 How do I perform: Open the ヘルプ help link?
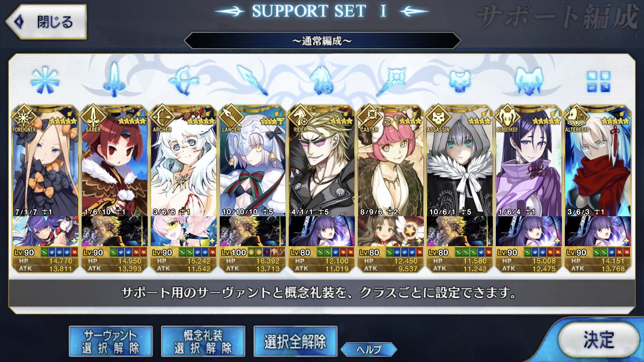pyautogui.click(x=369, y=349)
